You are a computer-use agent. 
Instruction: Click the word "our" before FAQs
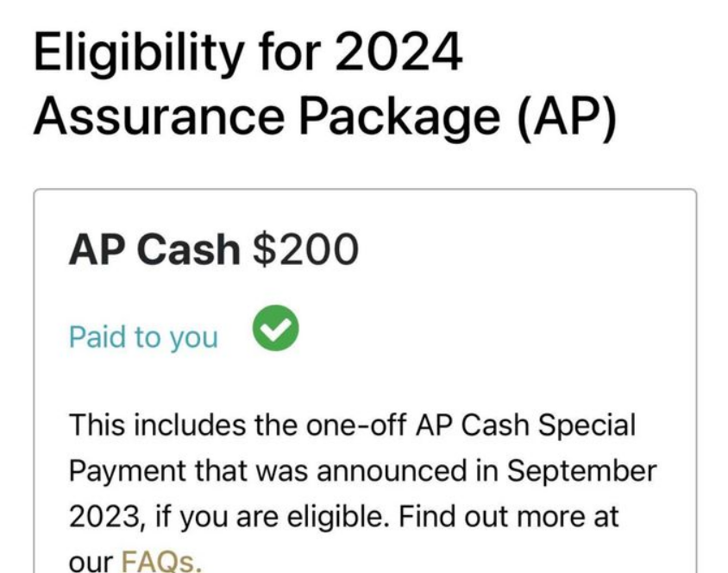[x=90, y=562]
